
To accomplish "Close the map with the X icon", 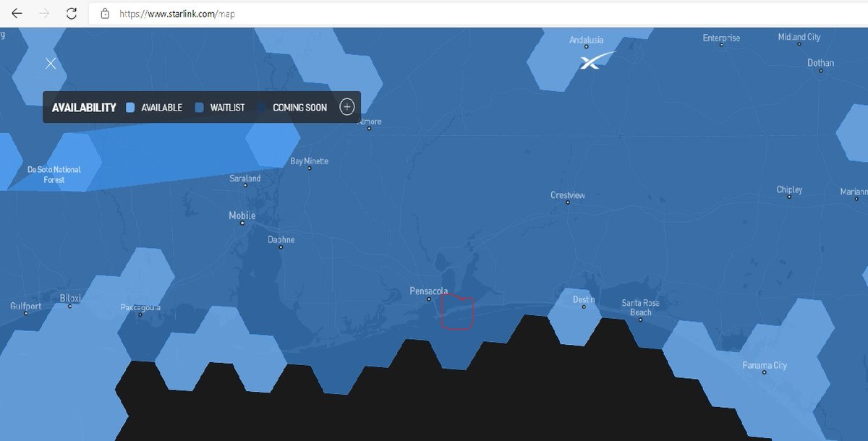I will (x=51, y=63).
